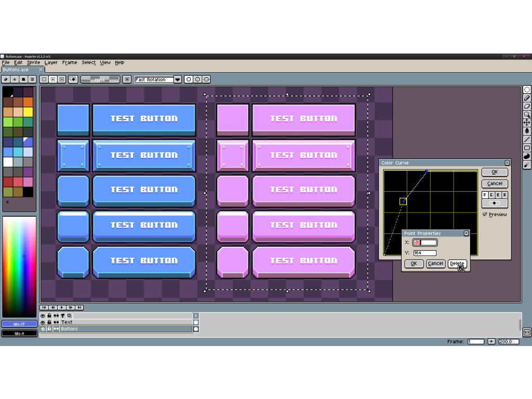Open the Sprite menu
This screenshot has width=532, height=399.
click(x=33, y=62)
